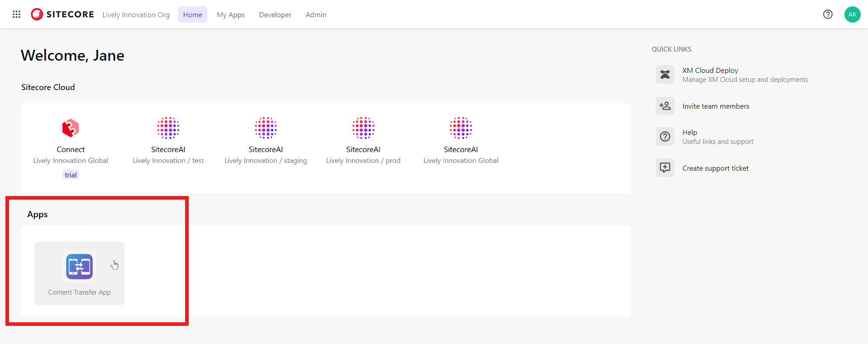This screenshot has width=868, height=344.
Task: Open SitecoreAI Lively Innovation / prod icon
Action: coord(363,128)
